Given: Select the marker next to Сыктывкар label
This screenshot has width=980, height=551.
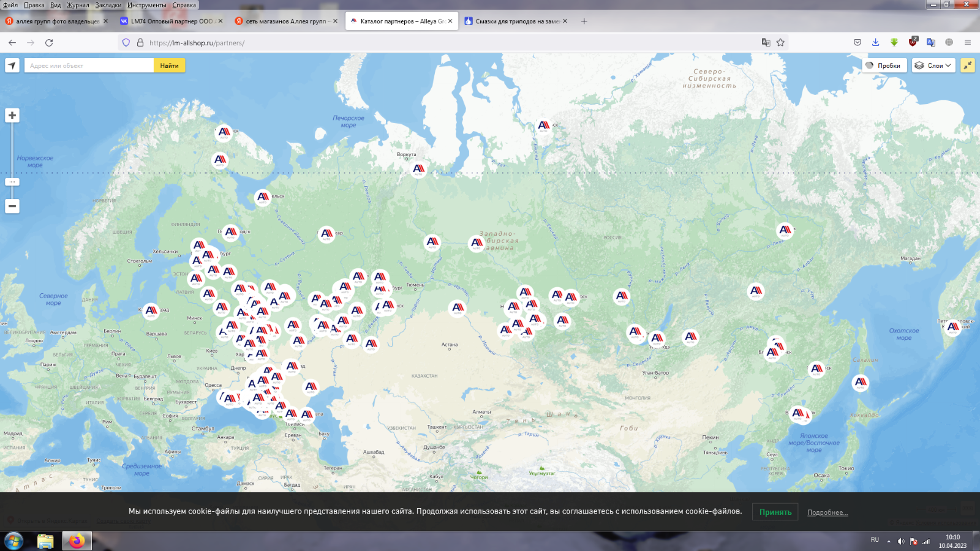Looking at the screenshot, I should coord(326,234).
